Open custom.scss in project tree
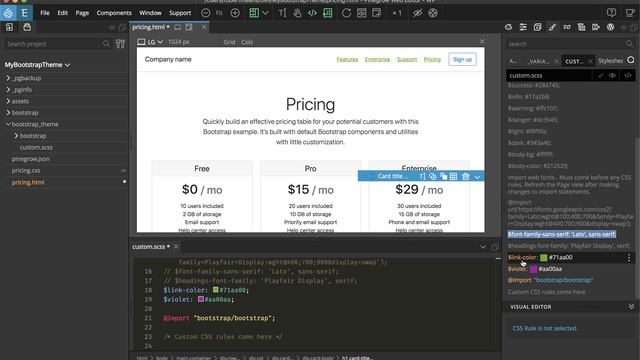Screen dimensions: 640x360 [36, 147]
